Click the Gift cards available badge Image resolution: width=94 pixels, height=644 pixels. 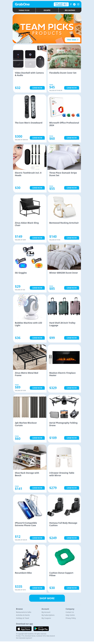click(x=61, y=4)
